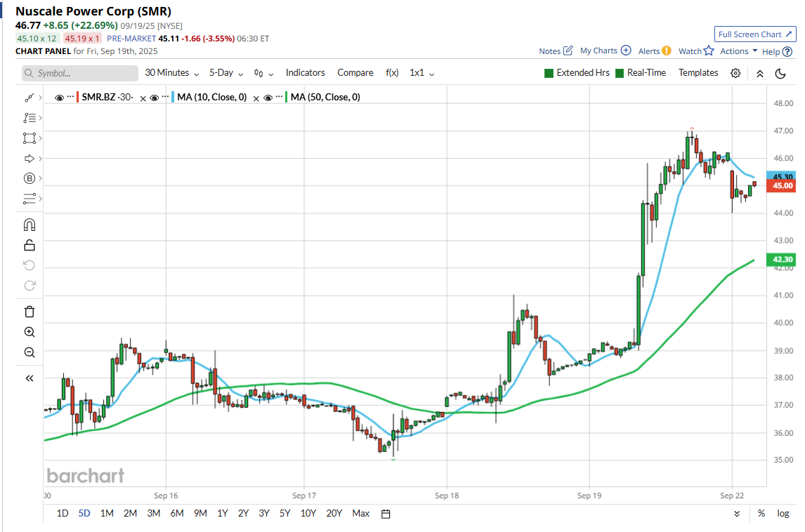Open the 5-Day period dropdown
Image resolution: width=805 pixels, height=532 pixels.
(226, 73)
